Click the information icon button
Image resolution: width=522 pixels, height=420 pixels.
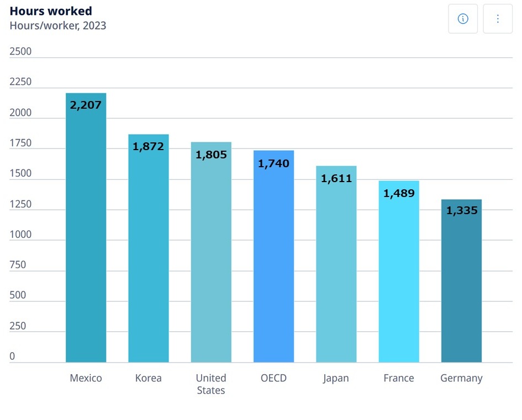coord(463,19)
